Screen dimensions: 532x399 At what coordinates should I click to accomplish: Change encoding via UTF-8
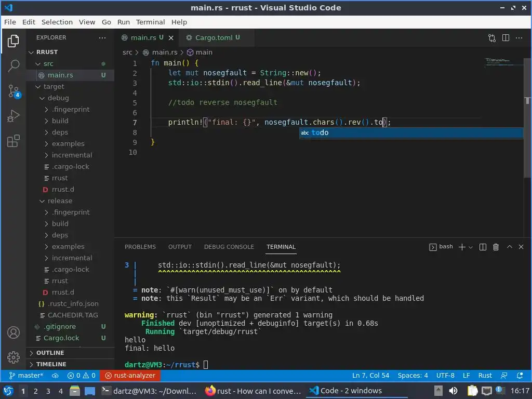[445, 376]
